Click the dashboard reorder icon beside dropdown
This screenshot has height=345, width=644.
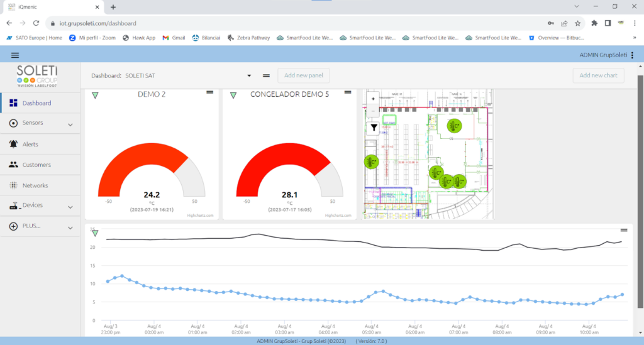266,75
